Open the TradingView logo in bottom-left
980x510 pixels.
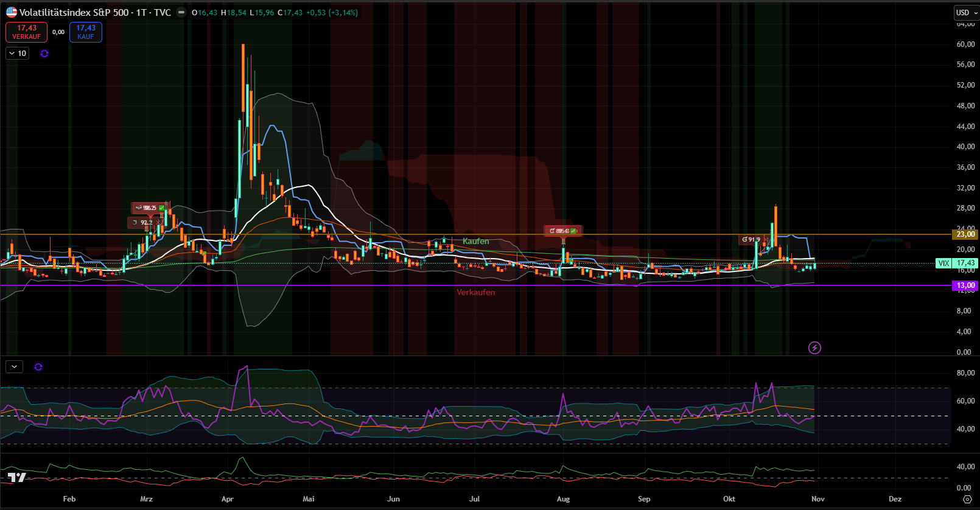pyautogui.click(x=16, y=478)
